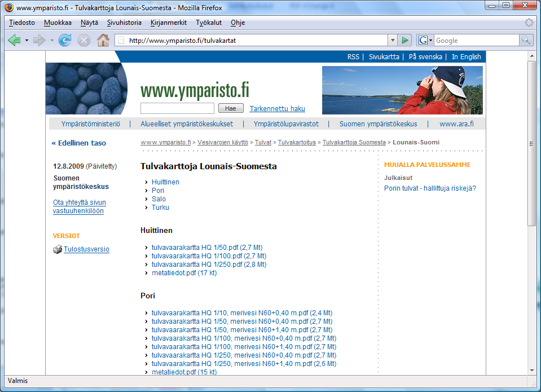Open Pori HQ 1/10, merivesi N60+0,40 m.pdf

[242, 313]
